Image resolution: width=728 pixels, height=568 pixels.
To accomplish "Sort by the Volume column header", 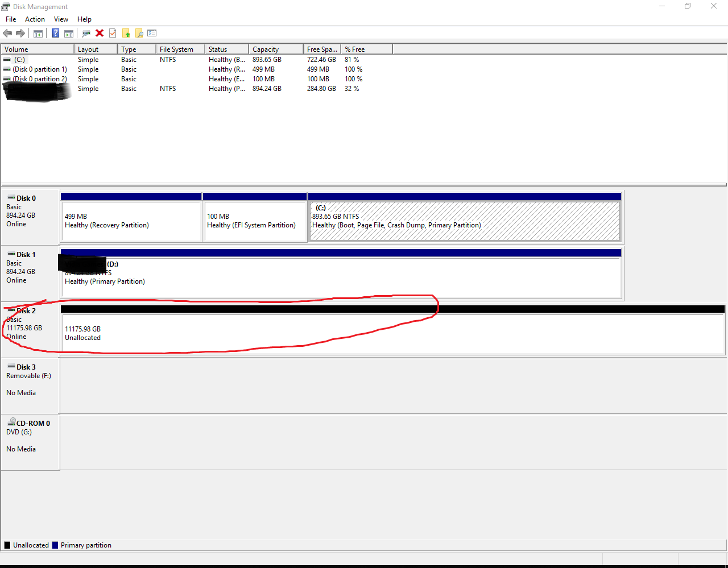I will click(38, 49).
